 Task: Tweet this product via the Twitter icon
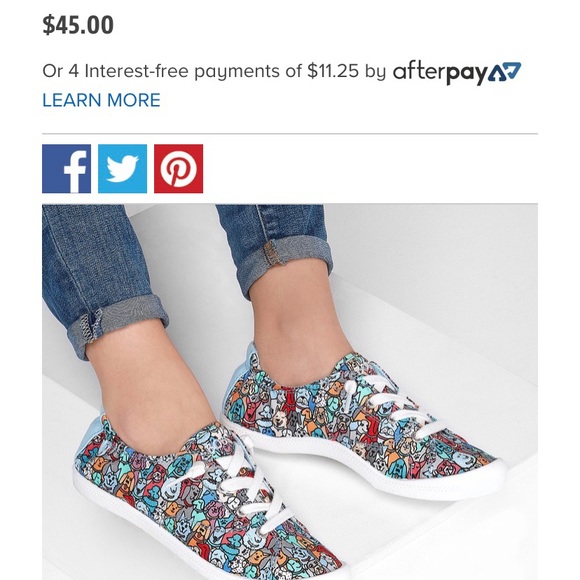[x=122, y=169]
